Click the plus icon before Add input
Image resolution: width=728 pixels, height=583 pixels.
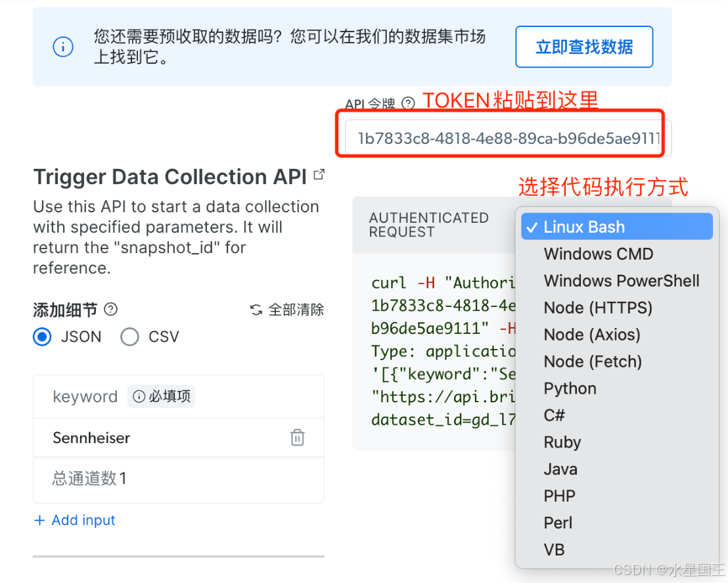pyautogui.click(x=39, y=521)
